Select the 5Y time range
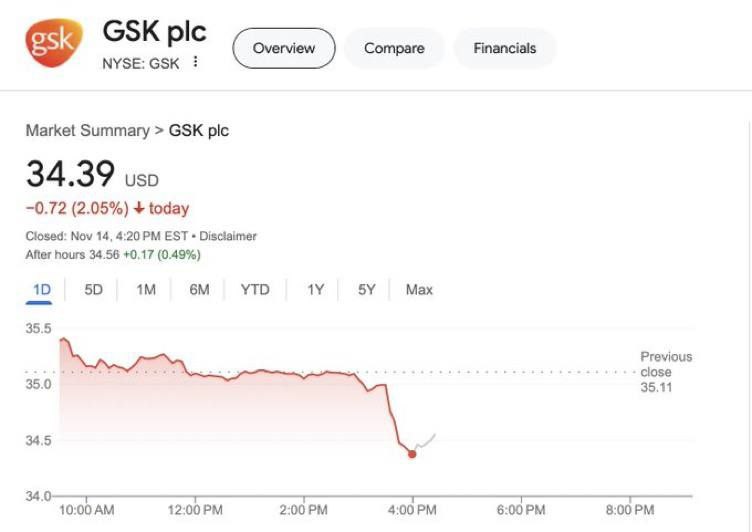The width and height of the screenshot is (752, 532). (367, 290)
